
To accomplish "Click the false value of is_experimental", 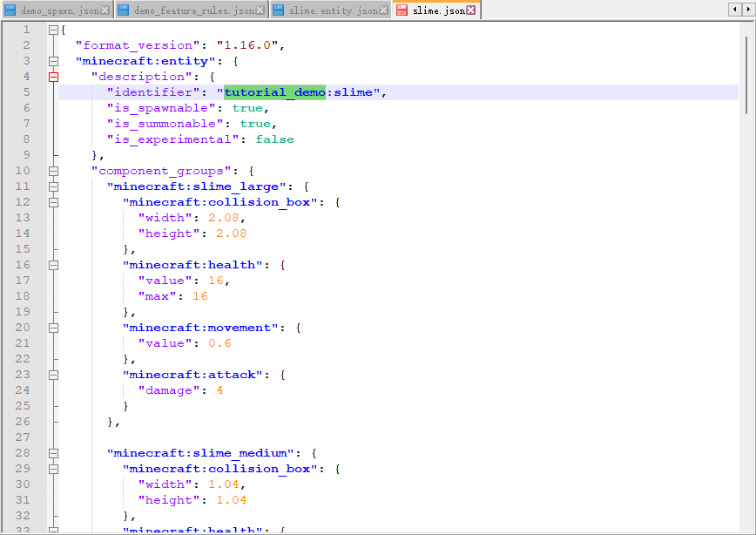I will point(275,139).
